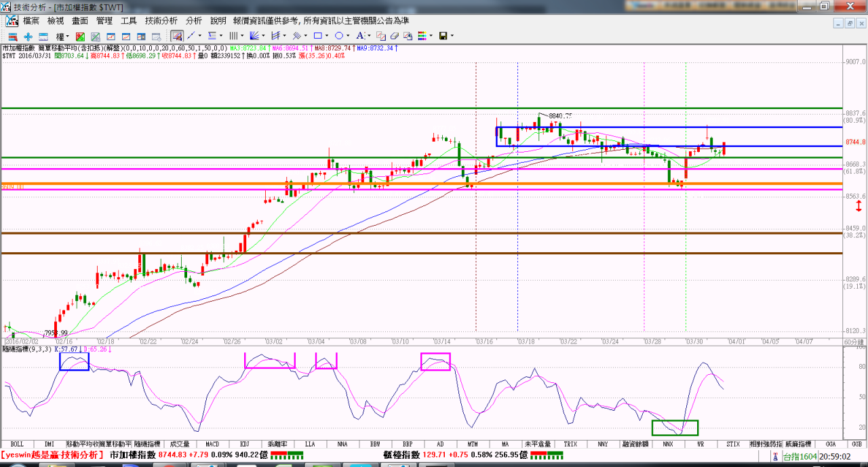Open the 技術分析 menu
This screenshot has width=868, height=467.
click(x=161, y=21)
